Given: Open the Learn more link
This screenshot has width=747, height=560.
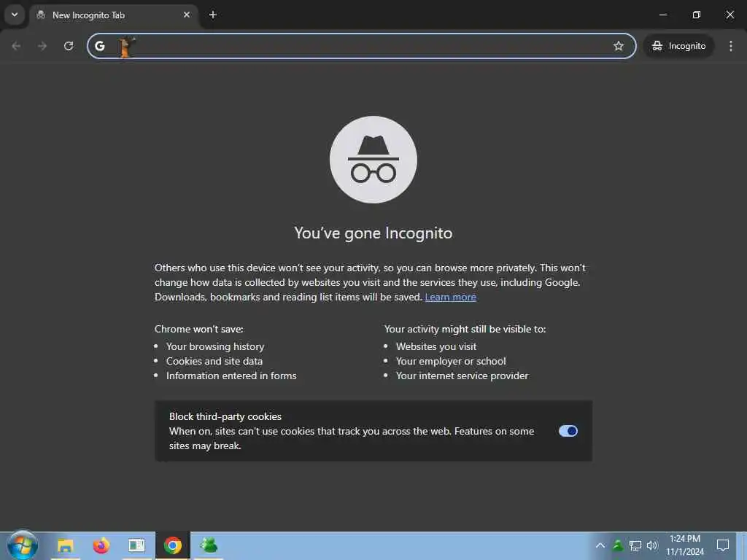Looking at the screenshot, I should [x=450, y=297].
